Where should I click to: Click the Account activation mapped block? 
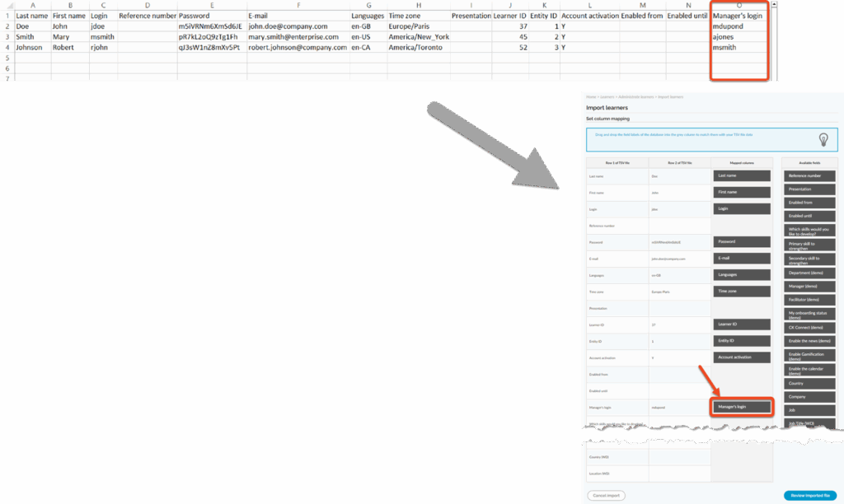(x=742, y=357)
